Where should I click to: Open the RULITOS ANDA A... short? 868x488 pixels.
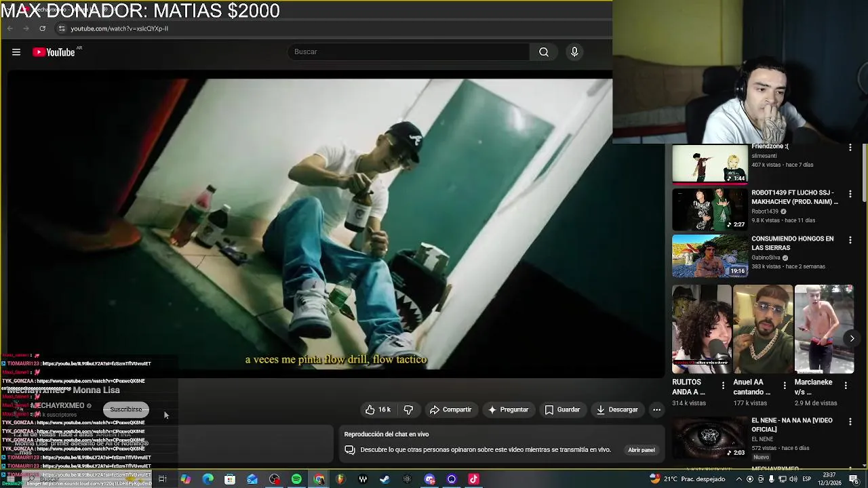pyautogui.click(x=702, y=329)
